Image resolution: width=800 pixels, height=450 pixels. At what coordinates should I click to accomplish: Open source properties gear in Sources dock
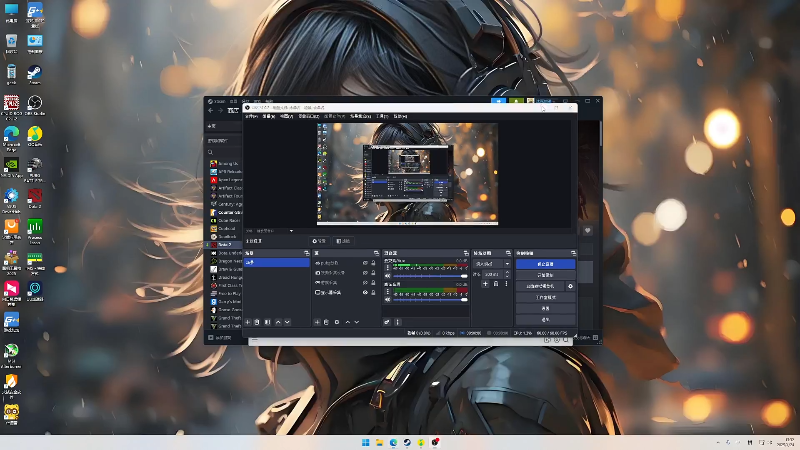click(x=337, y=322)
